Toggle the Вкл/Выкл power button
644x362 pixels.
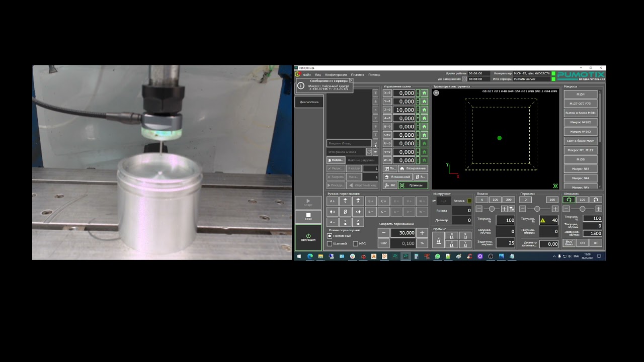308,237
